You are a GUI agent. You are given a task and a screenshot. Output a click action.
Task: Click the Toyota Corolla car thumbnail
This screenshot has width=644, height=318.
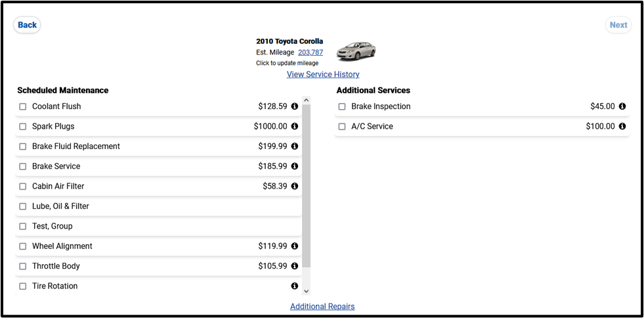point(356,51)
